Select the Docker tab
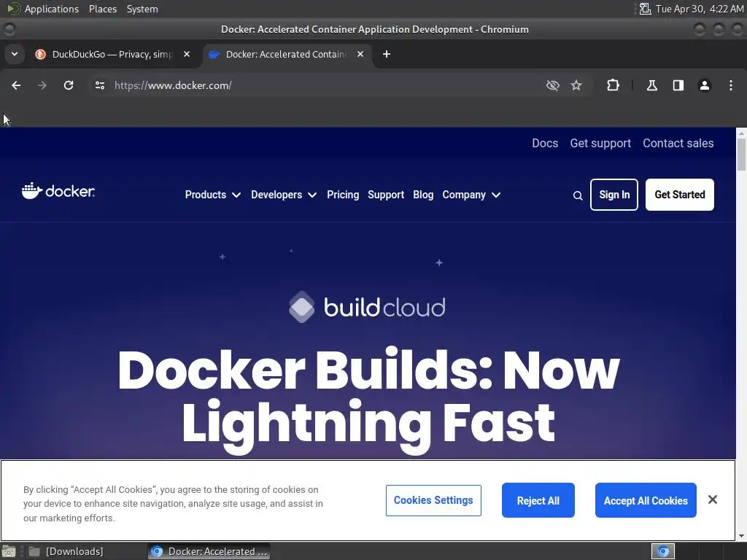Viewport: 747px width, 560px height. 286,54
